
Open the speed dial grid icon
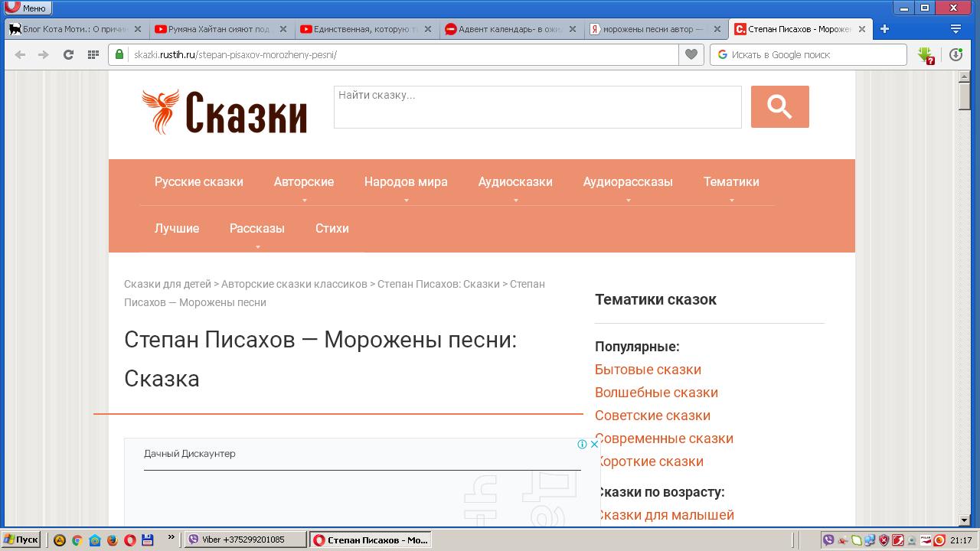[93, 54]
